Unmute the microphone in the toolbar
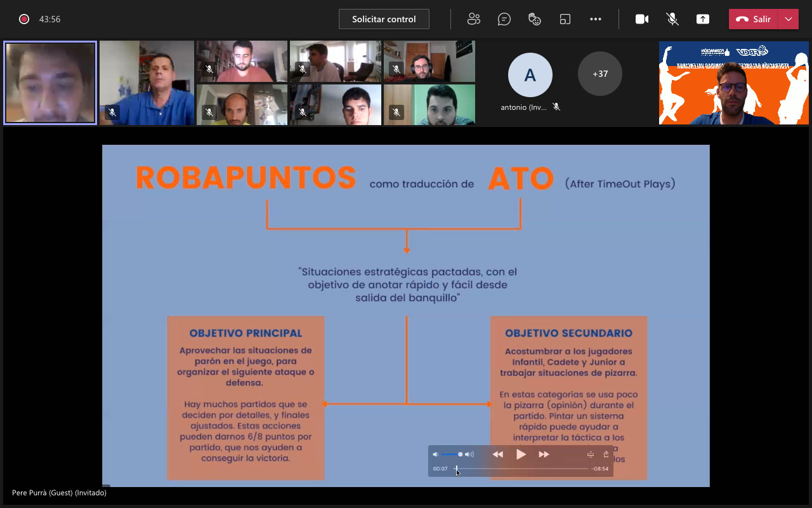 [x=672, y=19]
